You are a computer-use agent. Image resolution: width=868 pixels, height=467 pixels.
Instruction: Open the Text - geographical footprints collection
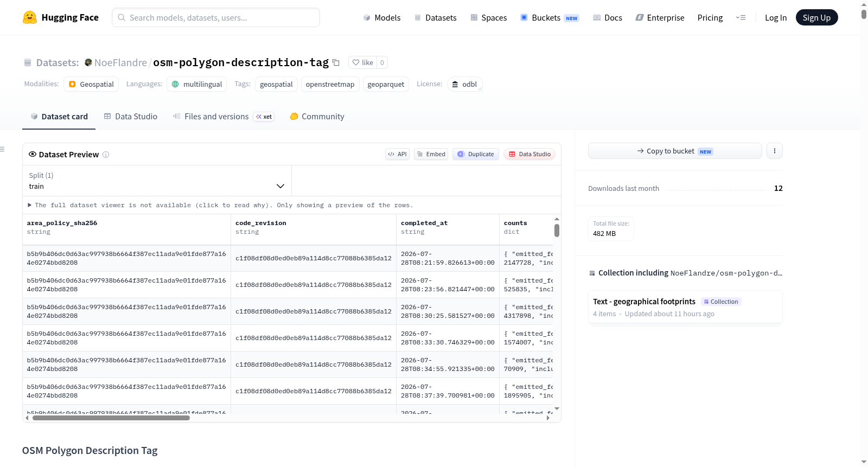685,307
